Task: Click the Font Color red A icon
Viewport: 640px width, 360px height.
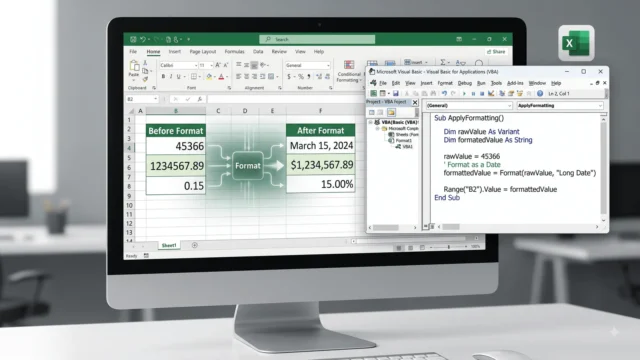Action: pyautogui.click(x=221, y=77)
